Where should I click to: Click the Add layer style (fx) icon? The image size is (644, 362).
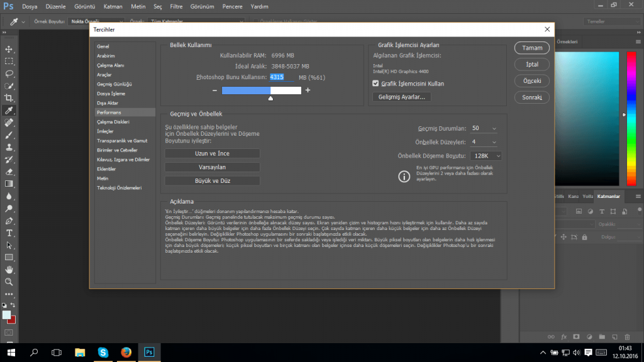coord(563,337)
